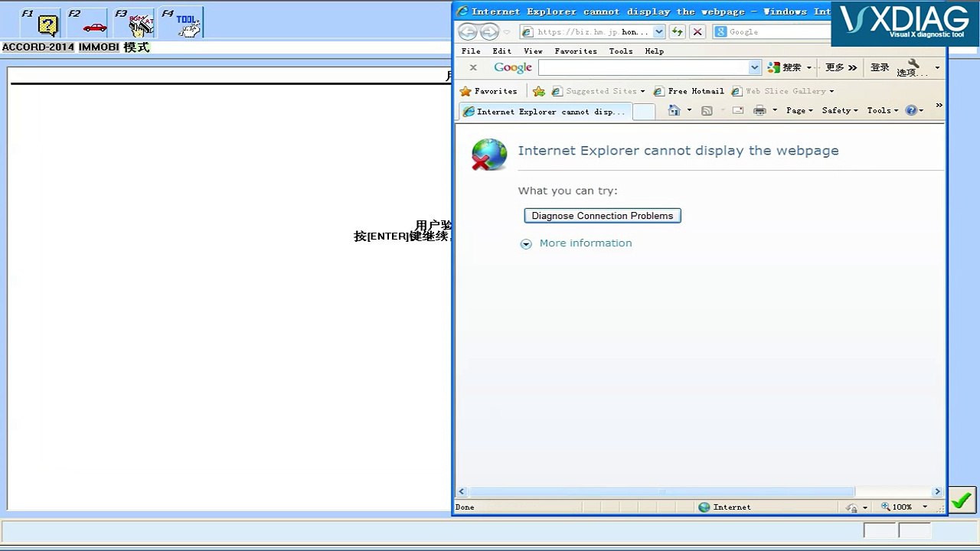The height and width of the screenshot is (551, 980).
Task: Click the Read Mail envelope icon
Action: tap(738, 111)
